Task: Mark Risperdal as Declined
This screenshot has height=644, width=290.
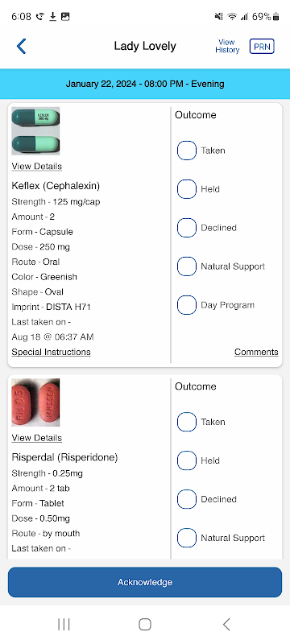Action: tap(187, 499)
